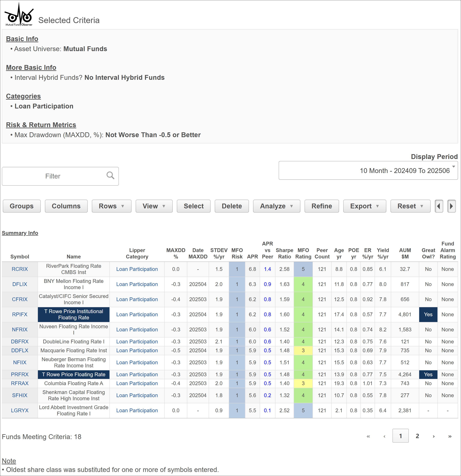
Task: Open the Risk & Return Metrics link
Action: click(41, 125)
